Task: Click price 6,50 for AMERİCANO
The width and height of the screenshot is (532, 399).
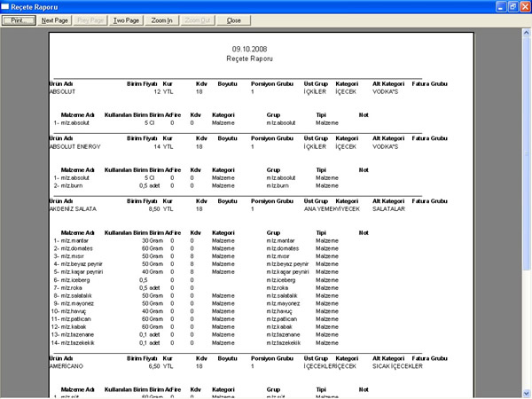Action: 154,366
